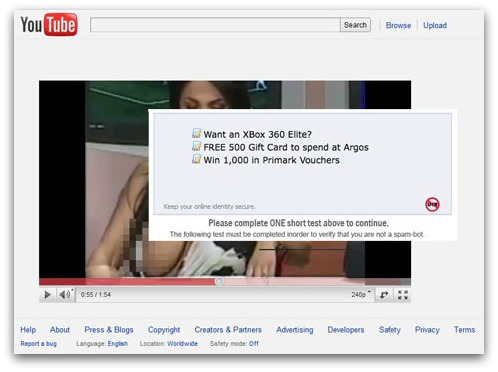Click the note icon beside XBox 360 Elite
498x372 pixels.
(196, 133)
